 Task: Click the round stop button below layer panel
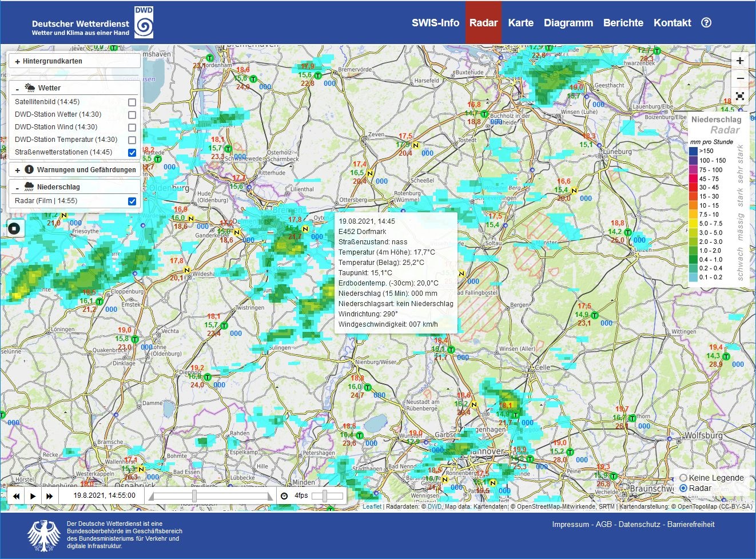click(x=14, y=229)
